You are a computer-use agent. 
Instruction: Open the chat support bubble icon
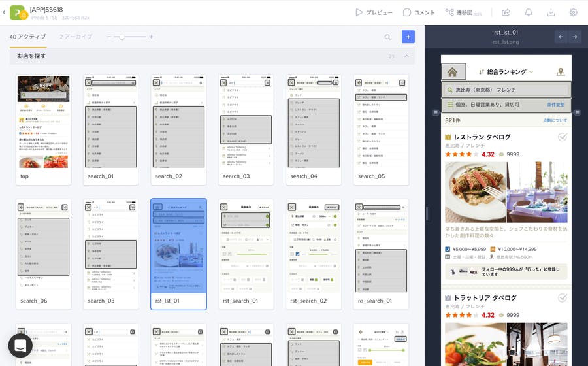point(20,346)
